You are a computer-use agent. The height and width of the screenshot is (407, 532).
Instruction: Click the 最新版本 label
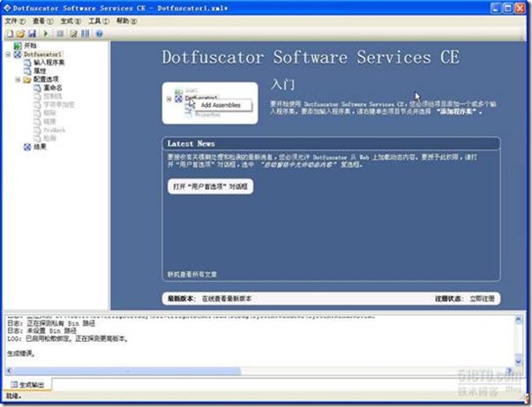[181, 298]
